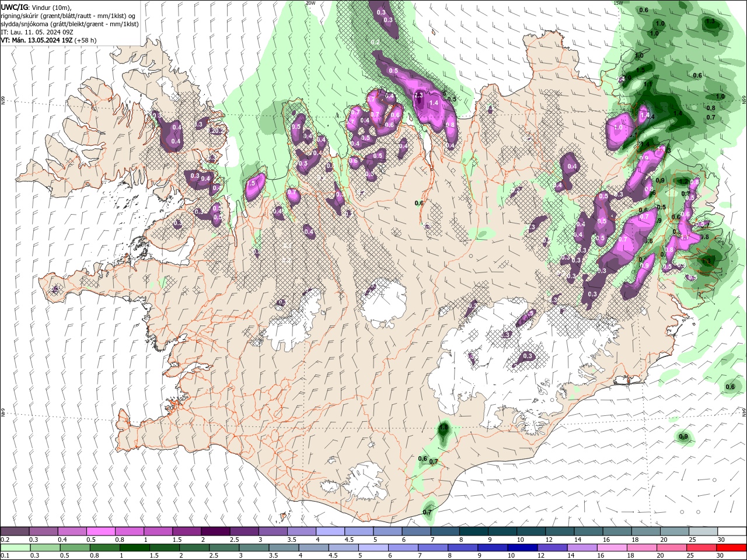The width and height of the screenshot is (747, 560).
Task: Click the '30' label at the end of the rain scale
Action: point(719,556)
